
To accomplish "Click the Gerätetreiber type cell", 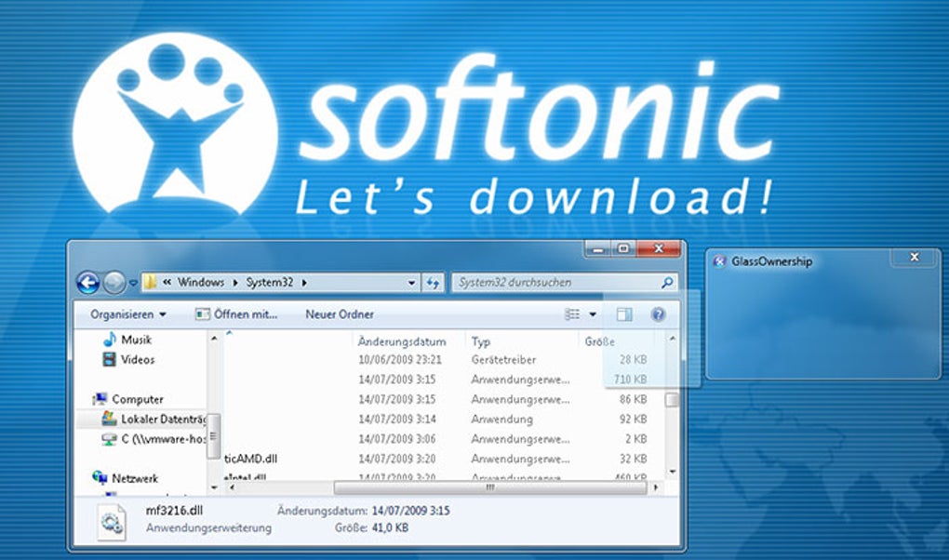I will pyautogui.click(x=503, y=360).
